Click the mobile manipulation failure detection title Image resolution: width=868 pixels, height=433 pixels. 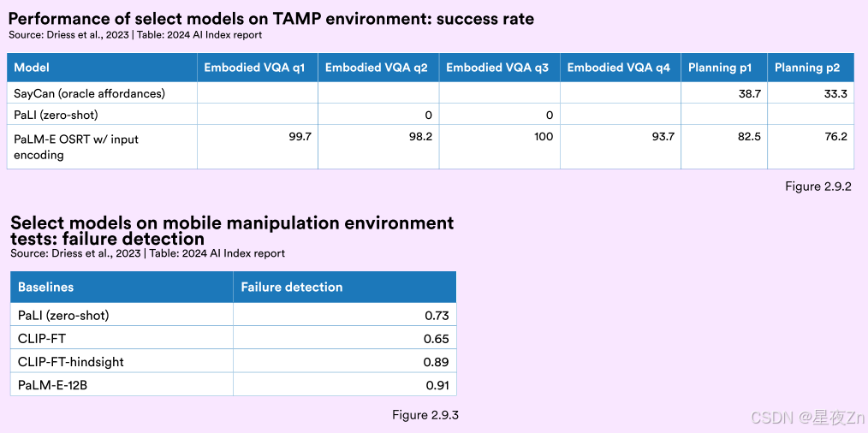point(233,230)
